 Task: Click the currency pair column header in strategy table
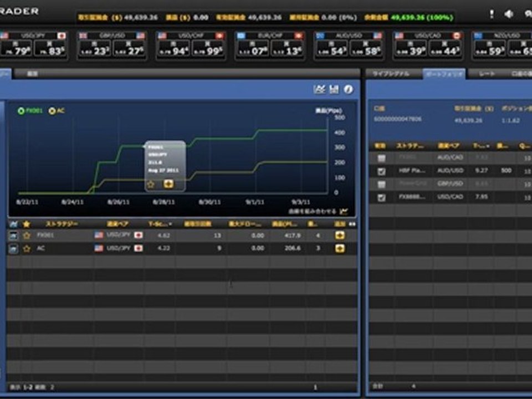point(117,224)
